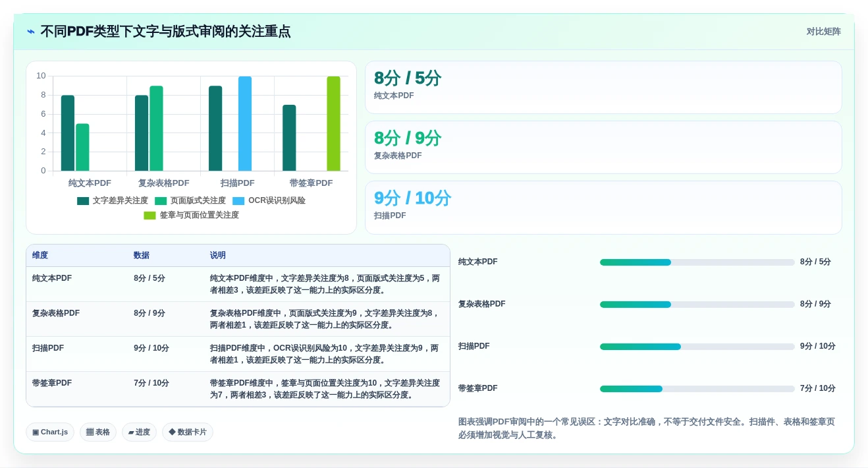
Task: Click the 进度 tag chip
Action: (x=139, y=432)
